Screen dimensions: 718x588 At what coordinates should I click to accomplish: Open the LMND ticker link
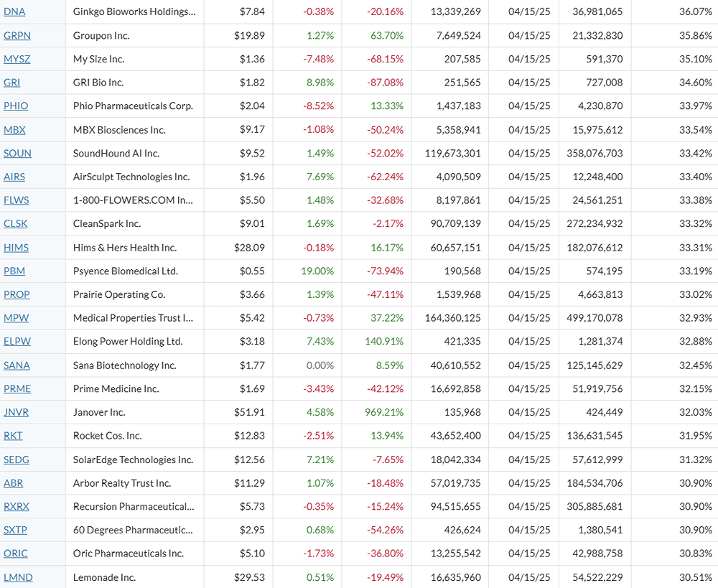pyautogui.click(x=18, y=577)
